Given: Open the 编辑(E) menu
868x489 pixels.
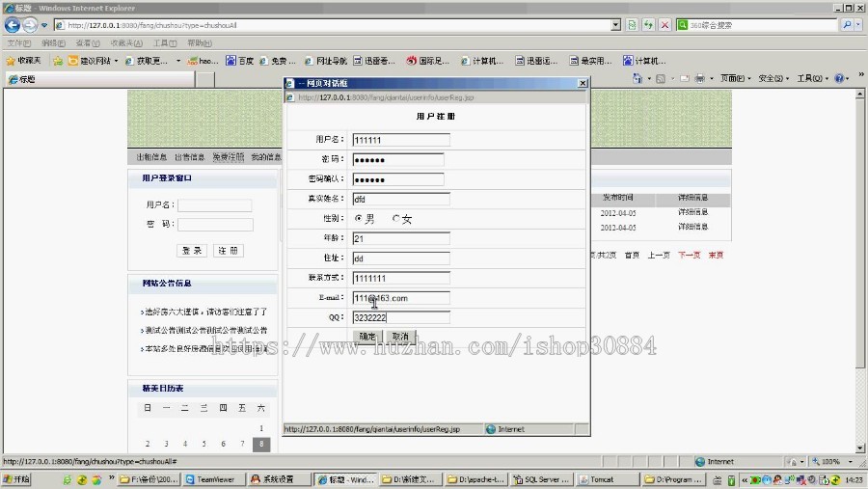Looking at the screenshot, I should 53,43.
